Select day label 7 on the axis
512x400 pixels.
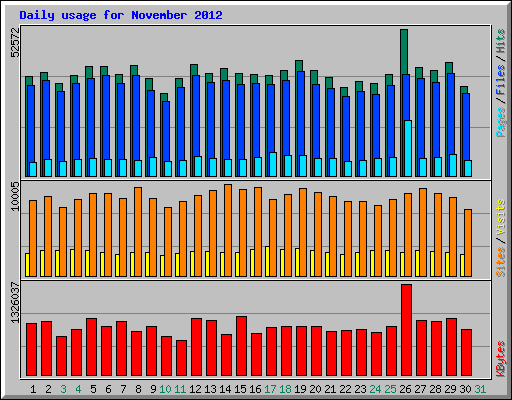click(x=123, y=389)
